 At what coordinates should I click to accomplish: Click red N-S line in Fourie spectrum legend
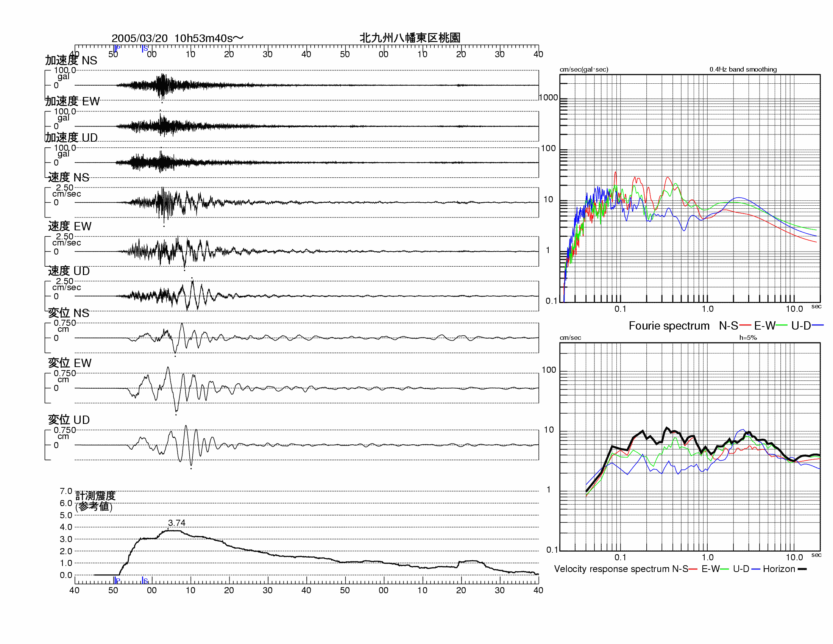coord(745,325)
